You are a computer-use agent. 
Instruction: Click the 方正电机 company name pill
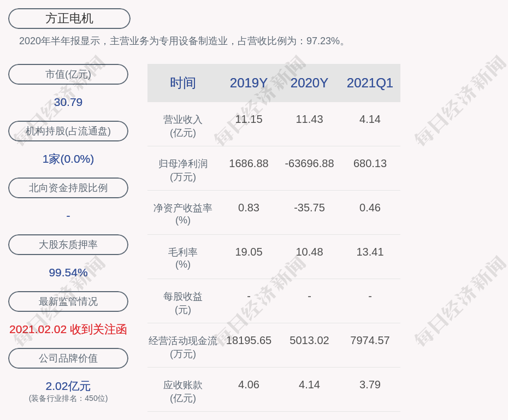click(69, 19)
